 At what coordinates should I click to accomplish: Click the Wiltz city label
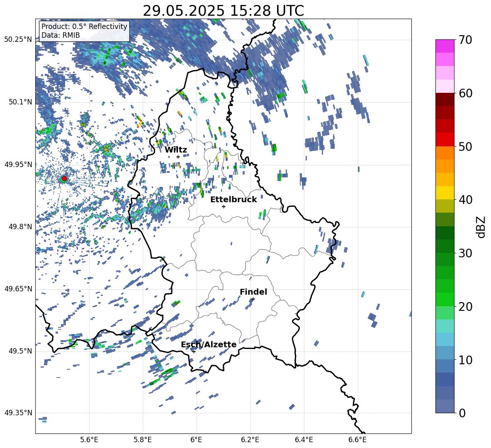pyautogui.click(x=176, y=150)
